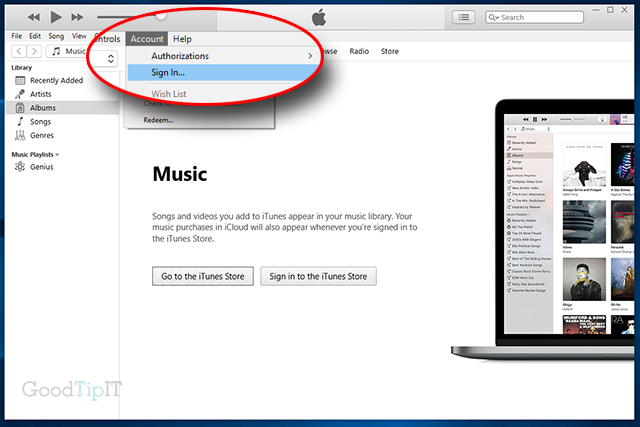Click the Songs note icon
640x427 pixels.
pos(20,121)
